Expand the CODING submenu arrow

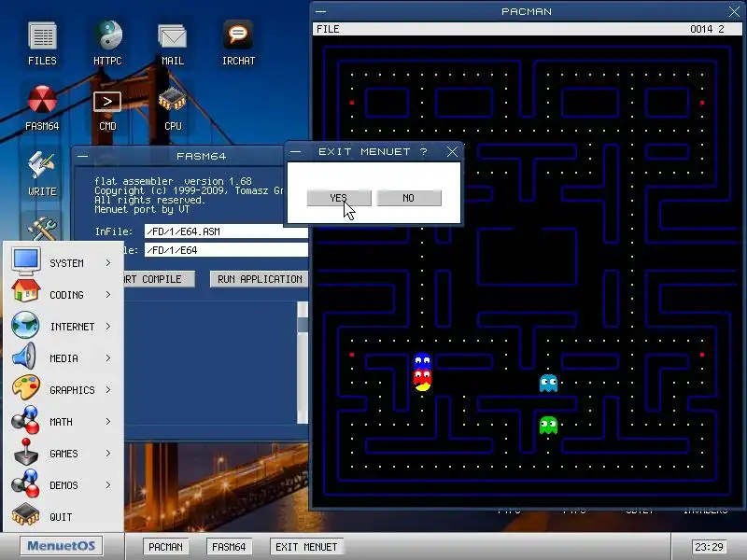(x=108, y=295)
